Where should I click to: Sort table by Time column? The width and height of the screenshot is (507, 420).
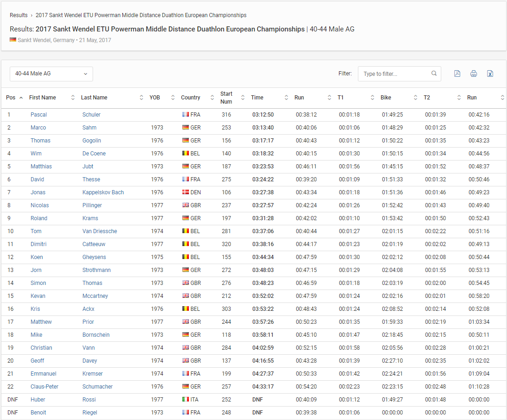[269, 98]
